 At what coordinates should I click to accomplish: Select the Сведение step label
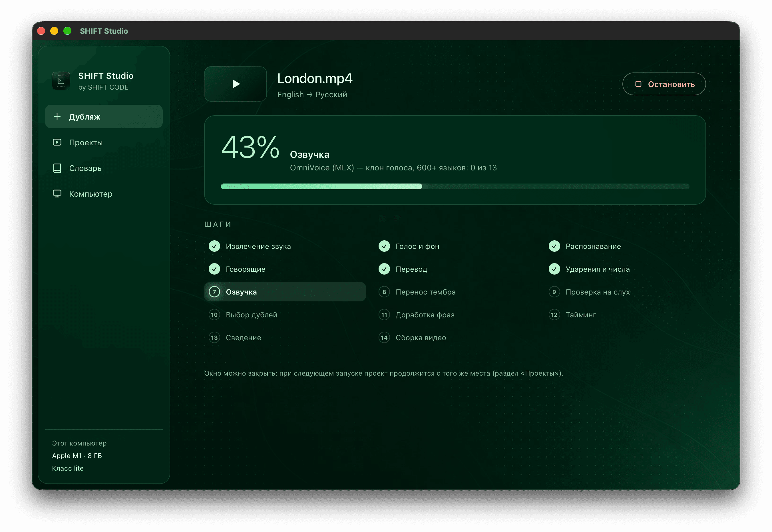coord(244,338)
